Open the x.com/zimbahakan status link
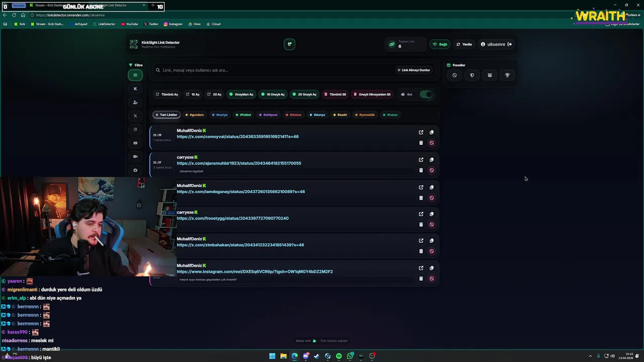Viewport: 644px width, 362px height. (240, 245)
